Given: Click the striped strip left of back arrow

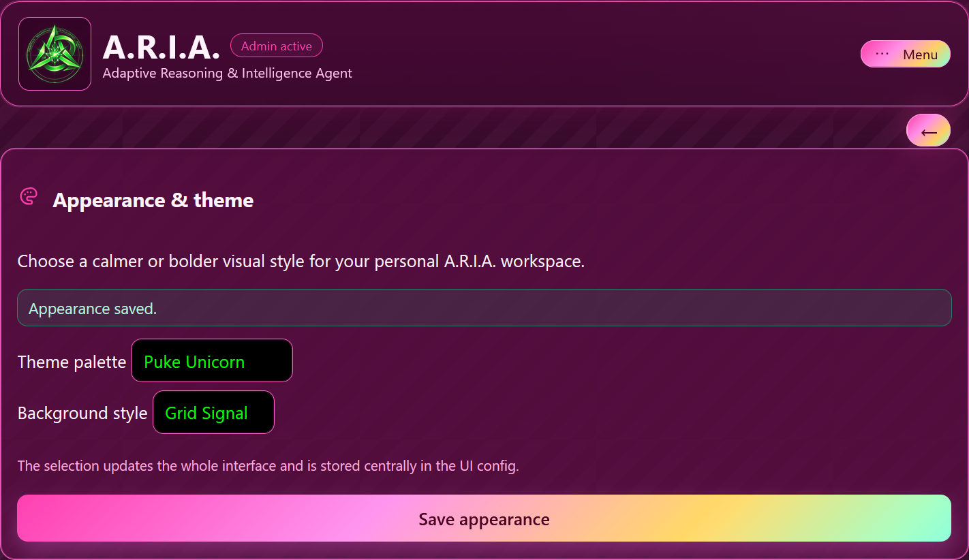Looking at the screenshot, I should (450, 129).
